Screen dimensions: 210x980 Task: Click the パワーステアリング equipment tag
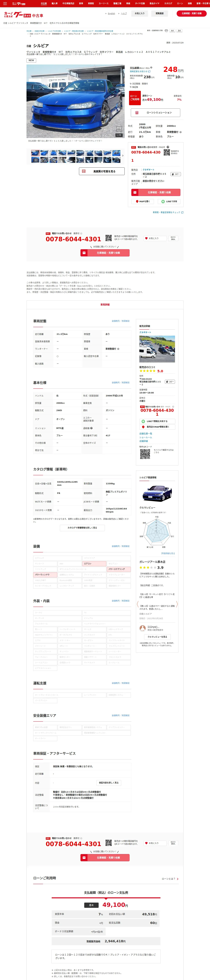pos(119,569)
